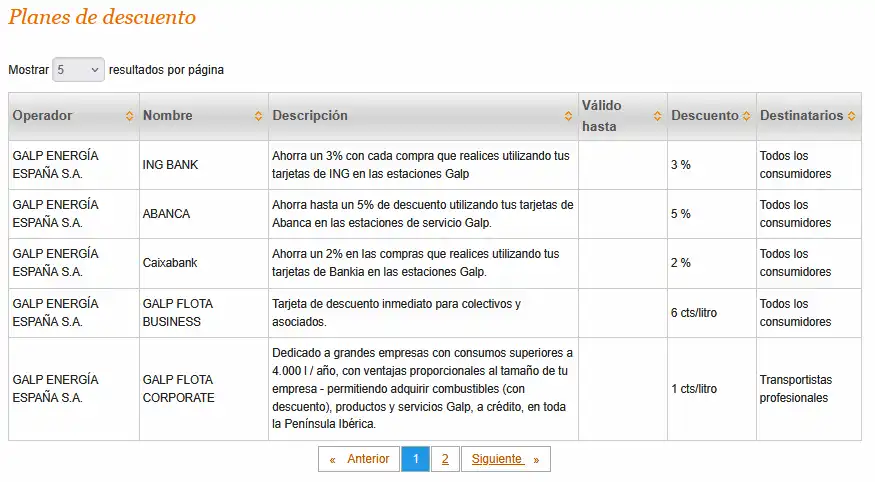Click the 1 cts/litro discount value

[x=694, y=389]
